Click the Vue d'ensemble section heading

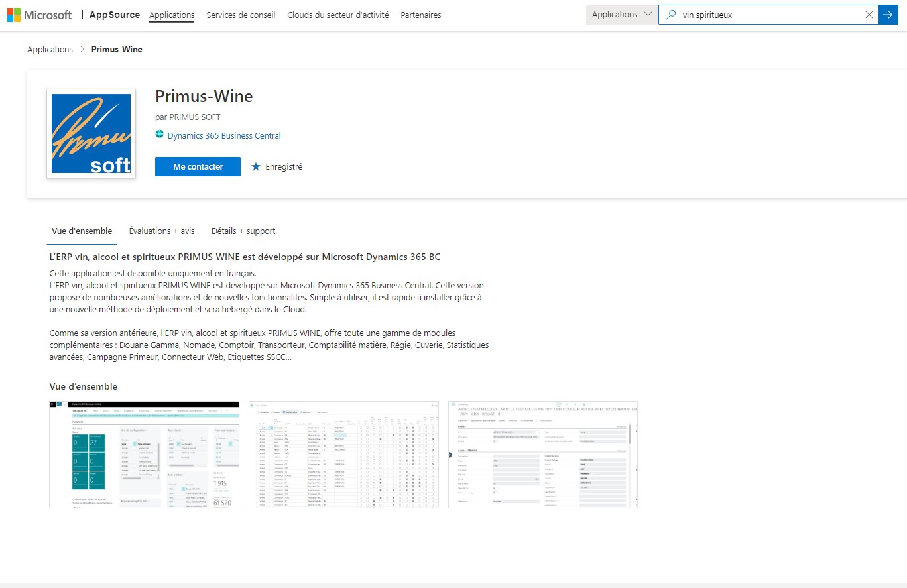click(x=83, y=386)
